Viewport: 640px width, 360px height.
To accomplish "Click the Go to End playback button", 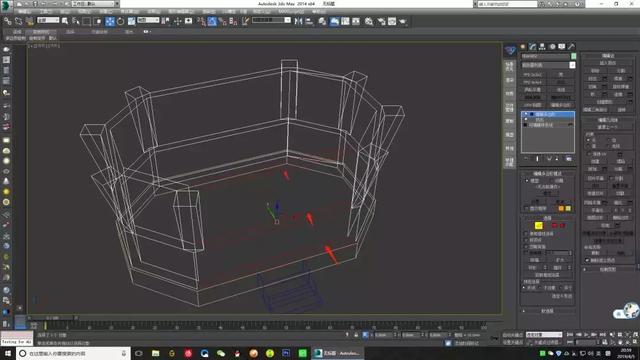I will click(602, 335).
